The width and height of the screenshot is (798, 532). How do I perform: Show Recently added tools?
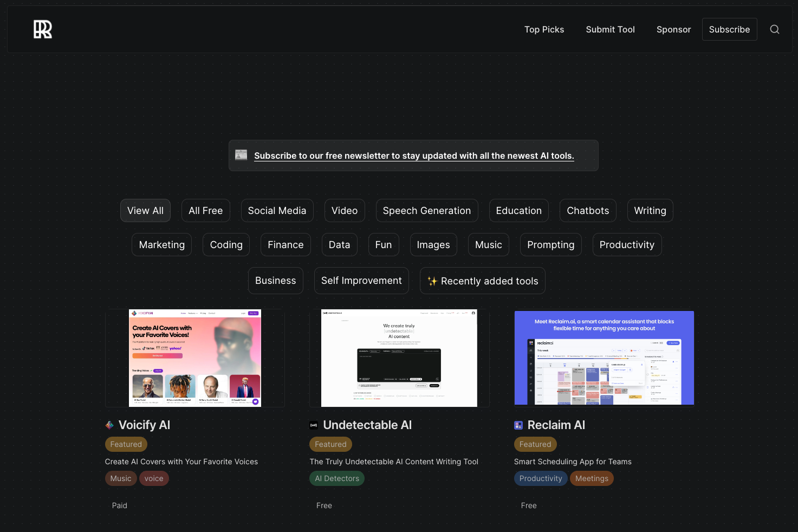point(482,281)
